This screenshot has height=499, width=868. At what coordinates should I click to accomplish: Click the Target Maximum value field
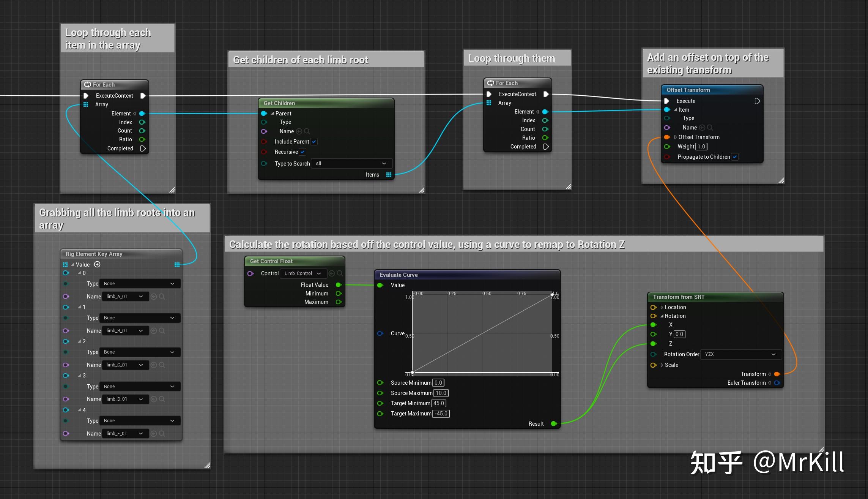click(441, 414)
